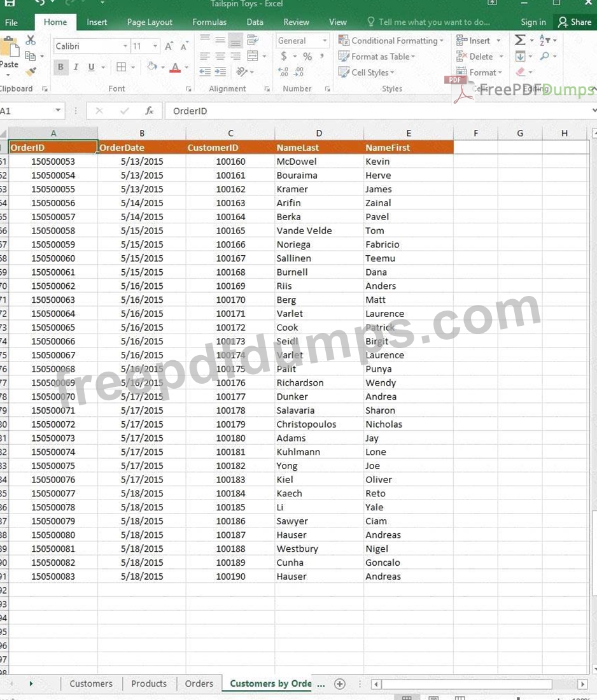Click the AutoSum sigma icon
Viewport: 597px width, 700px height.
520,40
